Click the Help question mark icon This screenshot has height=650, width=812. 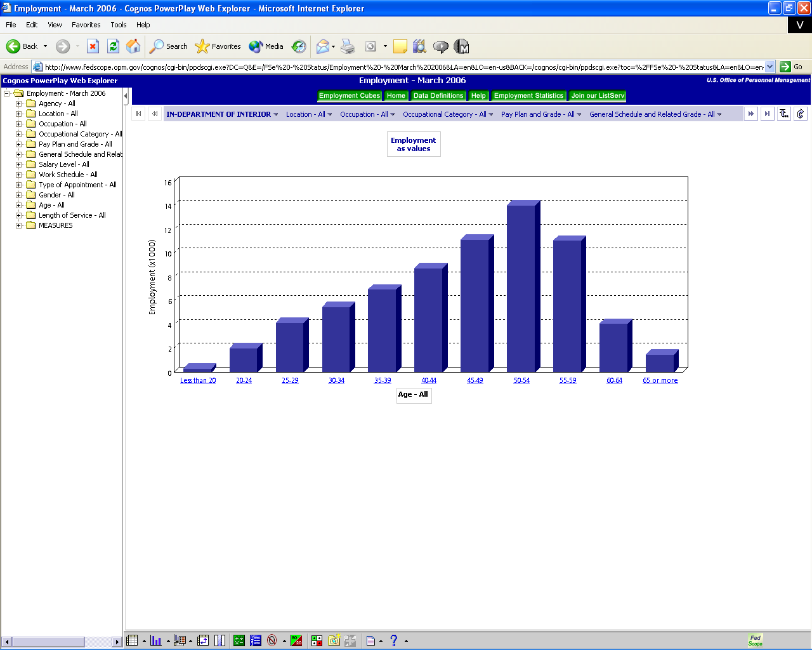click(395, 640)
